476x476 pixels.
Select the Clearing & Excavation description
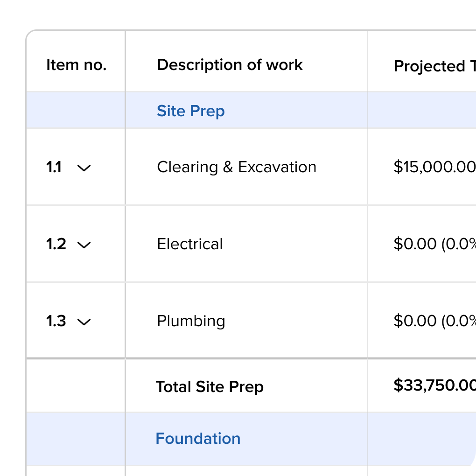[236, 167]
